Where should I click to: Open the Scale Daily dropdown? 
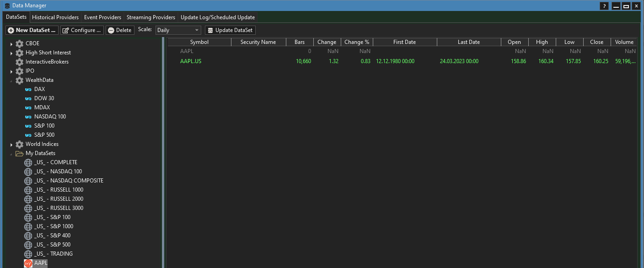[x=178, y=30]
